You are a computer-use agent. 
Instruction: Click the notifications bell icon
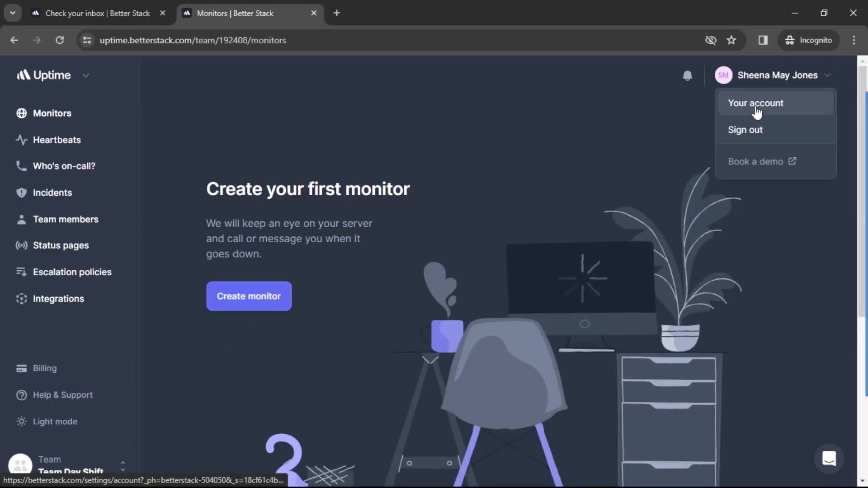click(687, 75)
